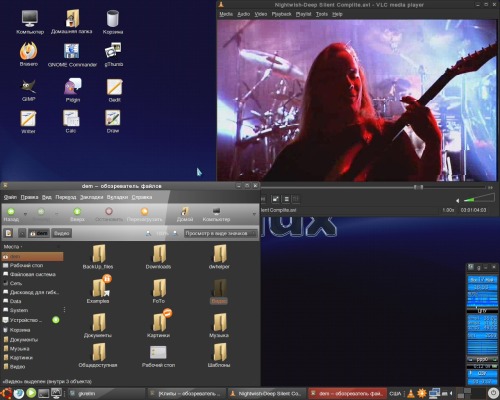Mute VLC using the speaker icon
This screenshot has height=400, width=500.
click(458, 200)
